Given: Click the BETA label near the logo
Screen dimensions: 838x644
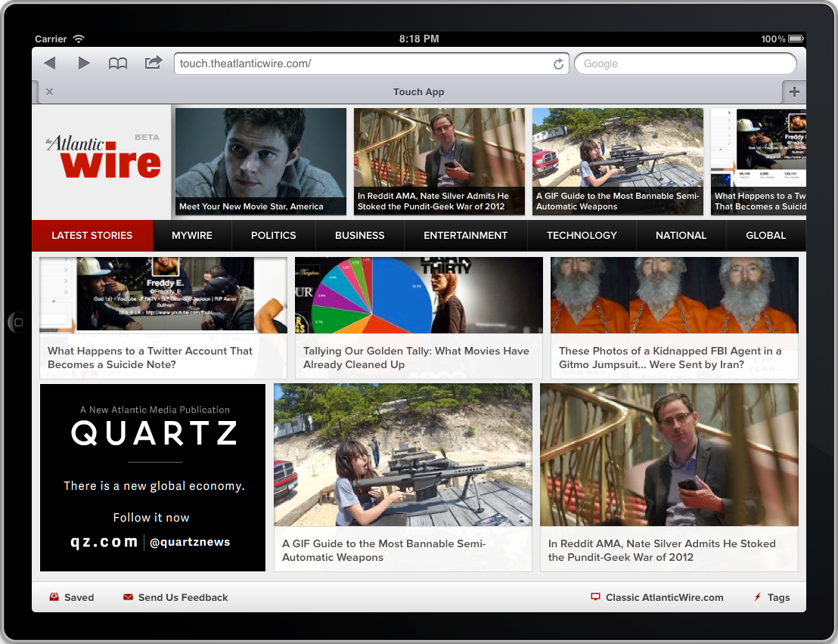Looking at the screenshot, I should coord(147,138).
